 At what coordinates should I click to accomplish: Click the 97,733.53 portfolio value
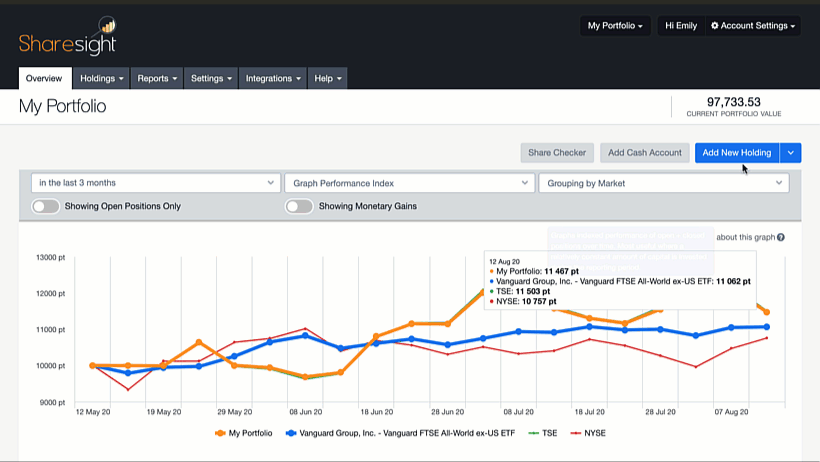pyautogui.click(x=734, y=102)
